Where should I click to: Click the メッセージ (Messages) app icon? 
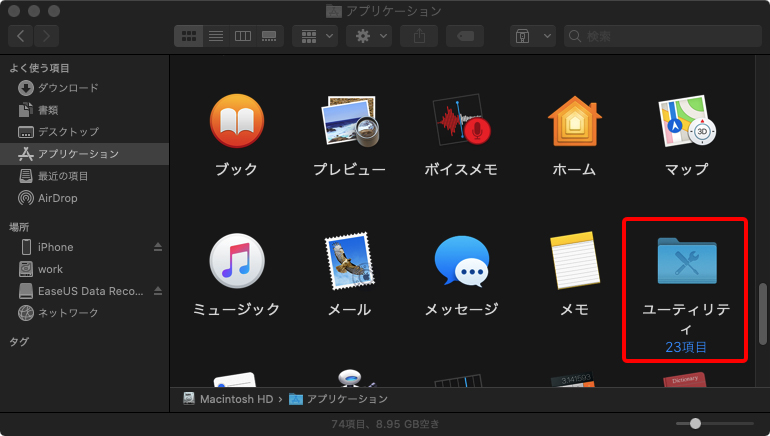tap(461, 261)
